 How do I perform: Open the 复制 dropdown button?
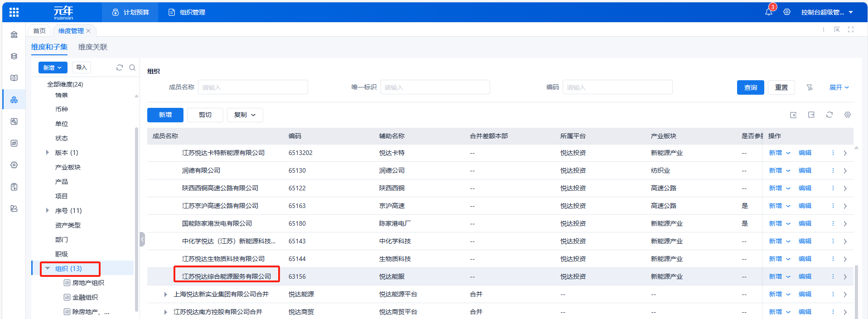point(245,115)
